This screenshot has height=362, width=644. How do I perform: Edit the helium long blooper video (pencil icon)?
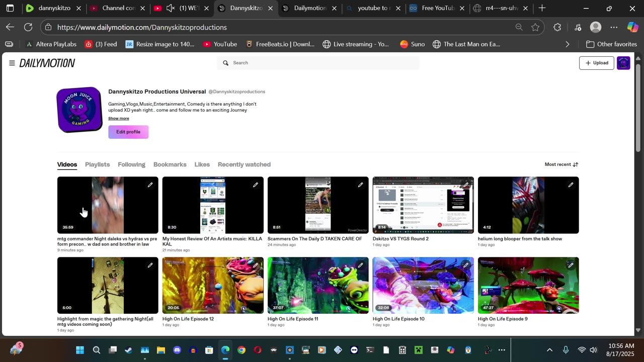click(571, 185)
